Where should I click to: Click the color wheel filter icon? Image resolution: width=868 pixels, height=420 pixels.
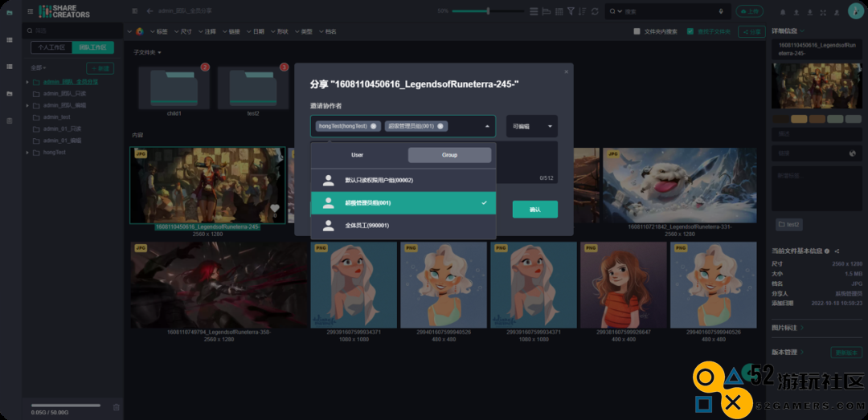click(x=140, y=31)
